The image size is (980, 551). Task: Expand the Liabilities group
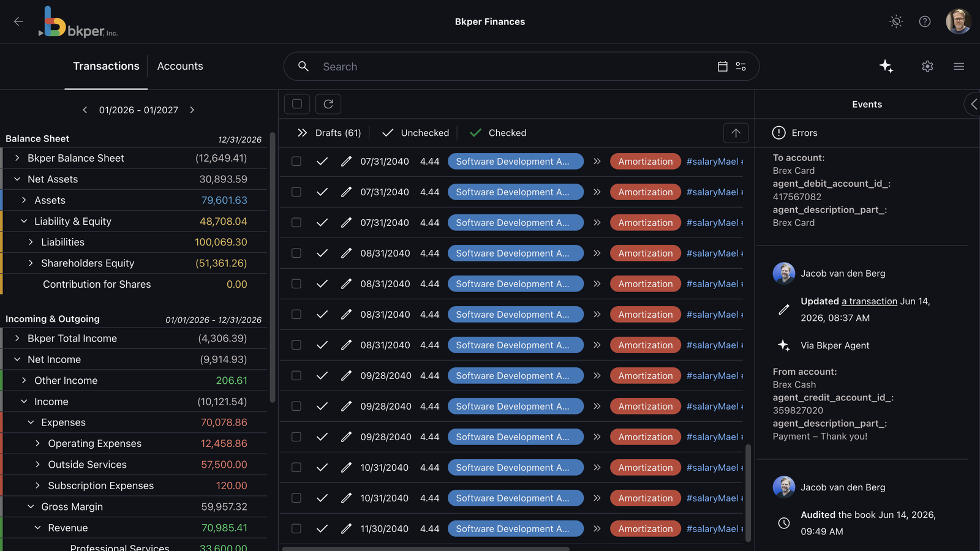[x=31, y=242]
